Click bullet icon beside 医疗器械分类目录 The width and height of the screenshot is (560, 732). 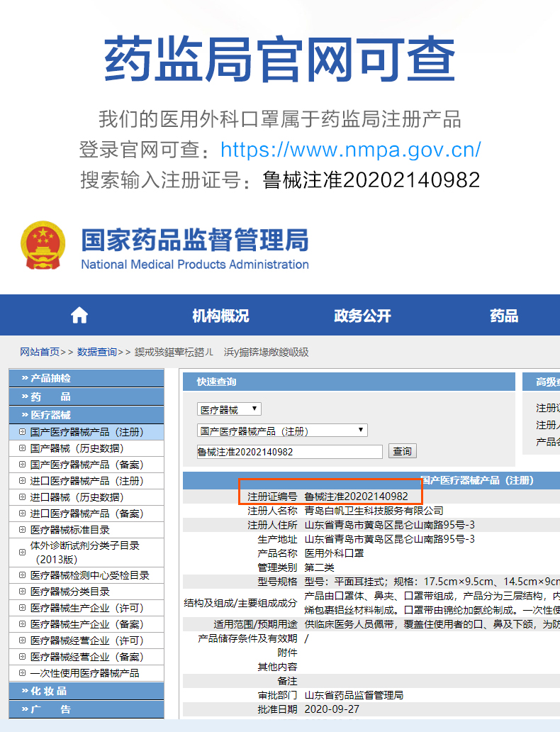coord(22,592)
